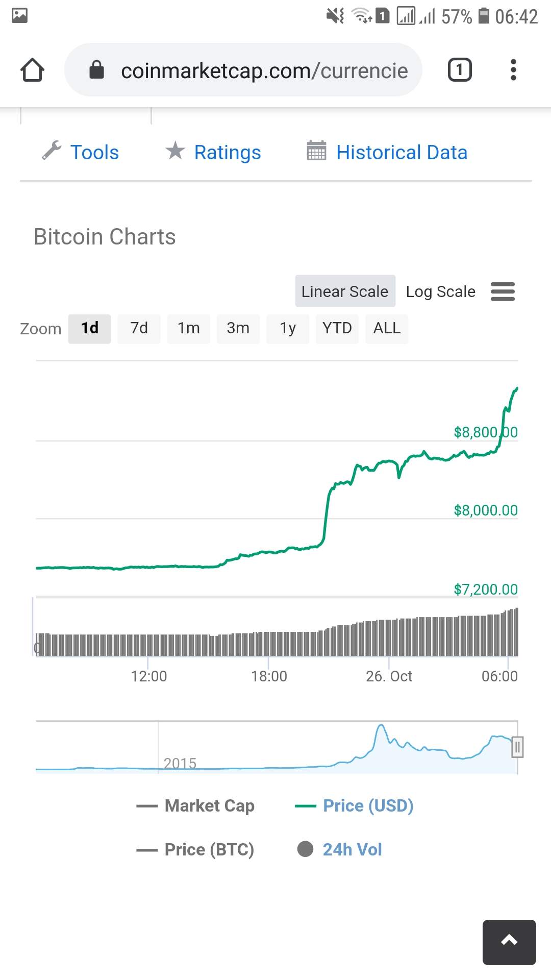Toggle Market Cap series in legend
The image size is (551, 980).
[x=209, y=806]
